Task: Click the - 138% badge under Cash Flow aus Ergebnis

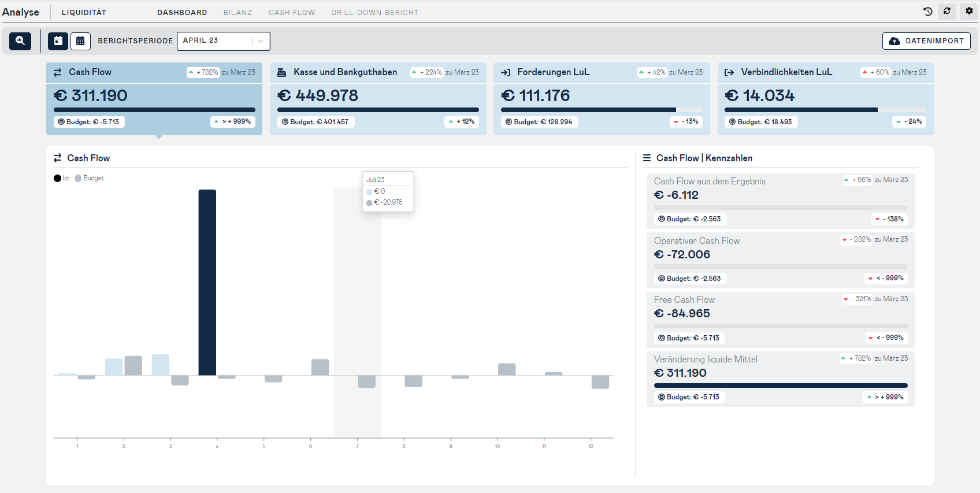Action: [x=889, y=219]
